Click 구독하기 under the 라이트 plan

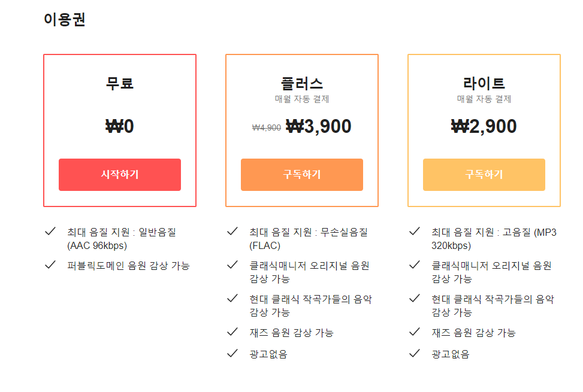tap(484, 175)
